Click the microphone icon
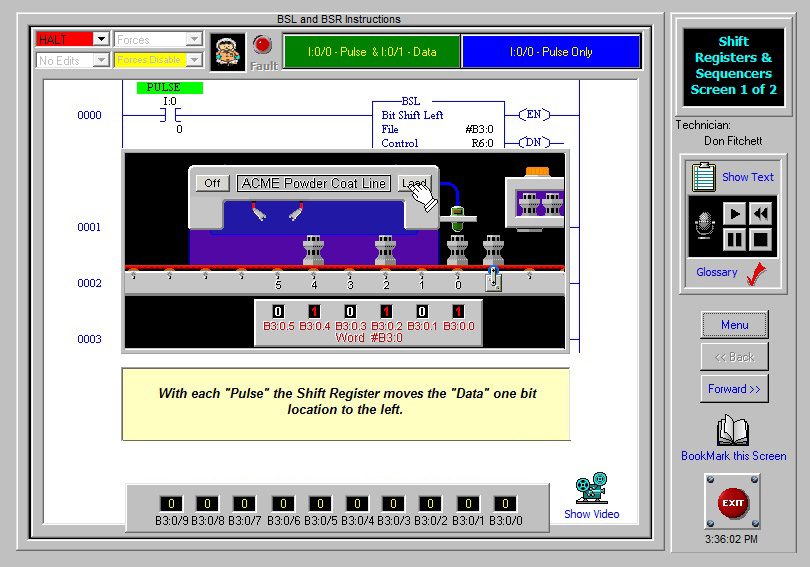The height and width of the screenshot is (567, 810). [703, 226]
